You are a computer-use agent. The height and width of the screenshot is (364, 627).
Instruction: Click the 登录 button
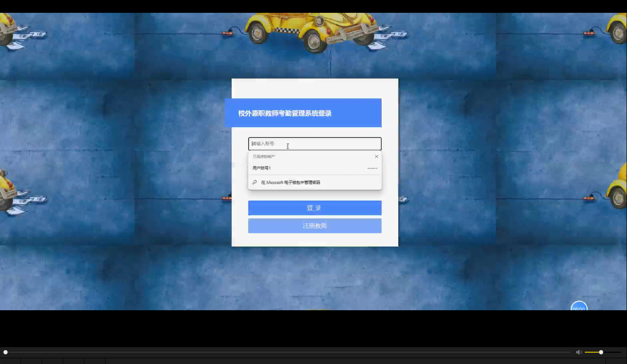[315, 208]
